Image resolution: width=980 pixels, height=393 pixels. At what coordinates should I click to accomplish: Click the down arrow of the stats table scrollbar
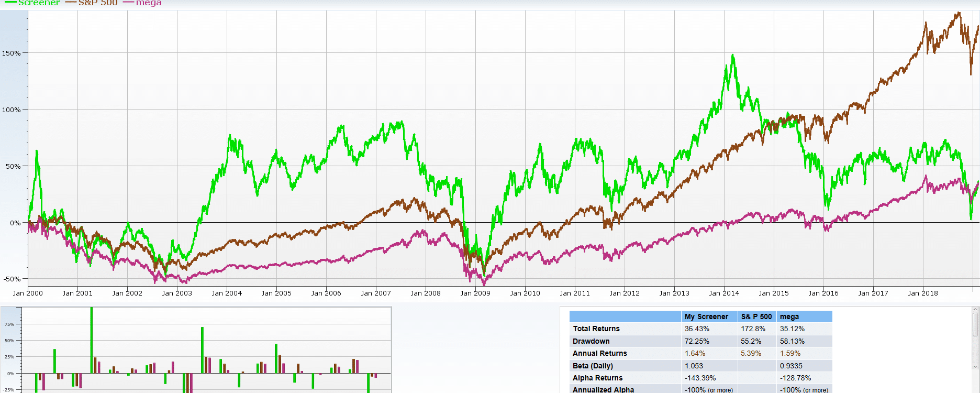[x=975, y=367]
